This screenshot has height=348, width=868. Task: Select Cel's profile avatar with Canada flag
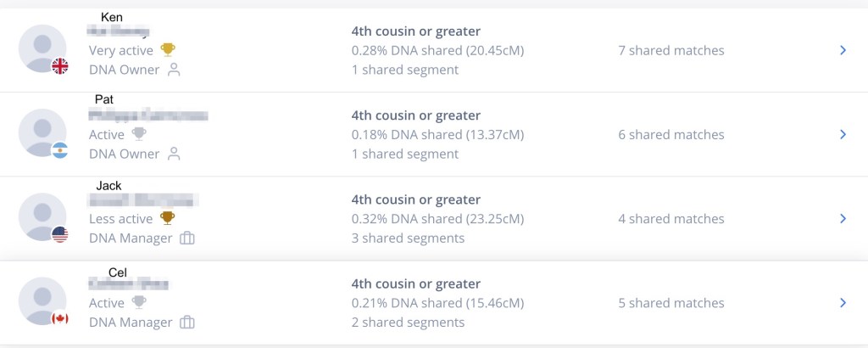pos(42,300)
